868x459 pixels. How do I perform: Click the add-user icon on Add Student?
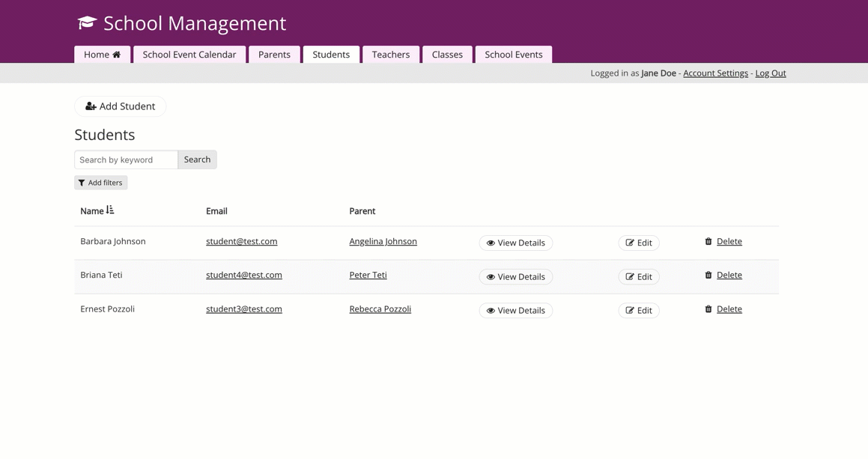91,106
